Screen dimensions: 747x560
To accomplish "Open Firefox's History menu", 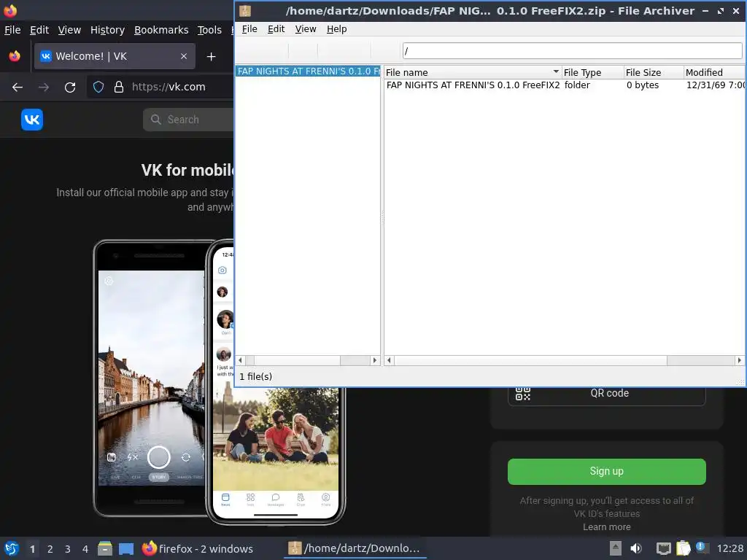I will point(107,30).
